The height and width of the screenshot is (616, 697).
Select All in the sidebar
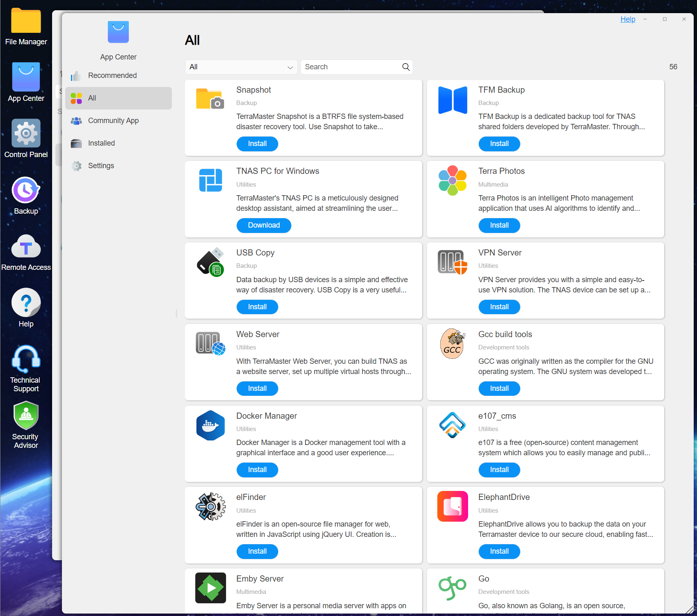click(119, 98)
